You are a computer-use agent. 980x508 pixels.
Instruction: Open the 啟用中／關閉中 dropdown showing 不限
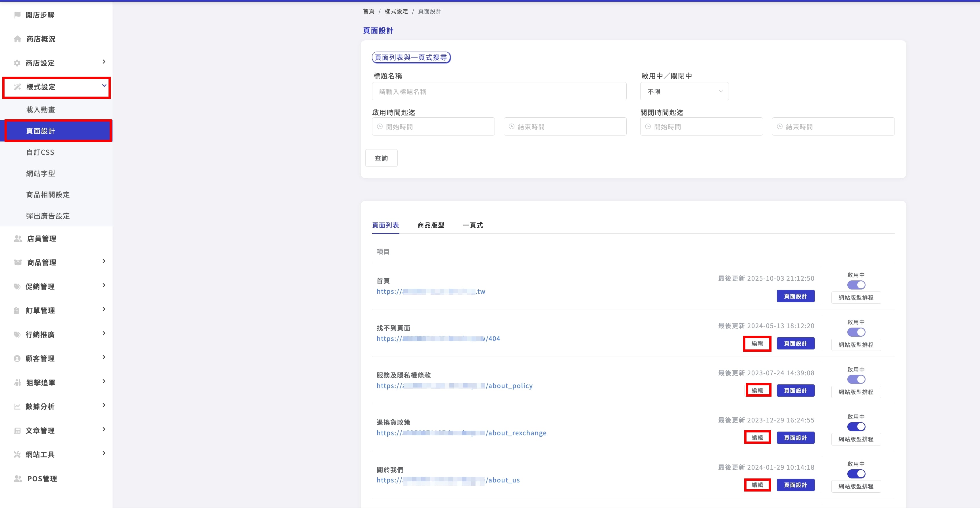tap(684, 91)
